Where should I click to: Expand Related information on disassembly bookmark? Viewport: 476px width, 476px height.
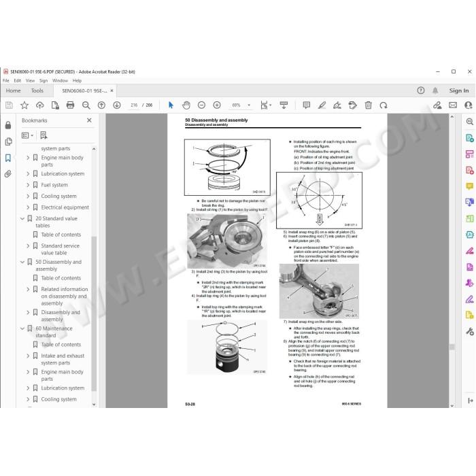coord(28,289)
